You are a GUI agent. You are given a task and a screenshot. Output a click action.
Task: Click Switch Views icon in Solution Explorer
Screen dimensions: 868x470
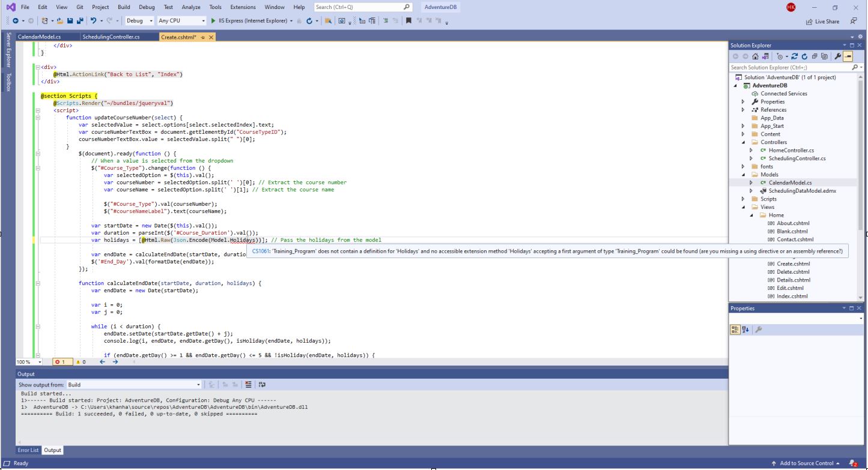[x=765, y=56]
